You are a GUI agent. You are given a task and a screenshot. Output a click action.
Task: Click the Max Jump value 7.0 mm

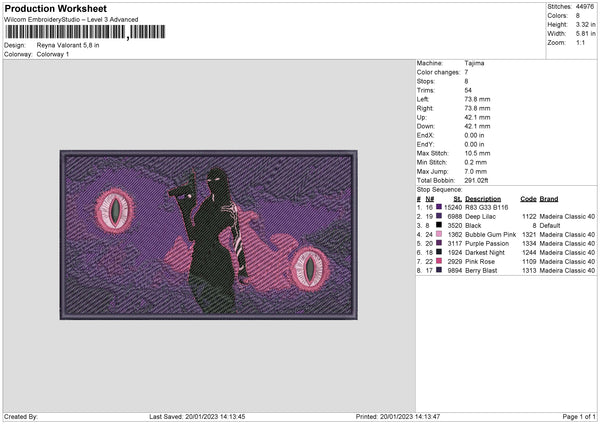coord(476,171)
